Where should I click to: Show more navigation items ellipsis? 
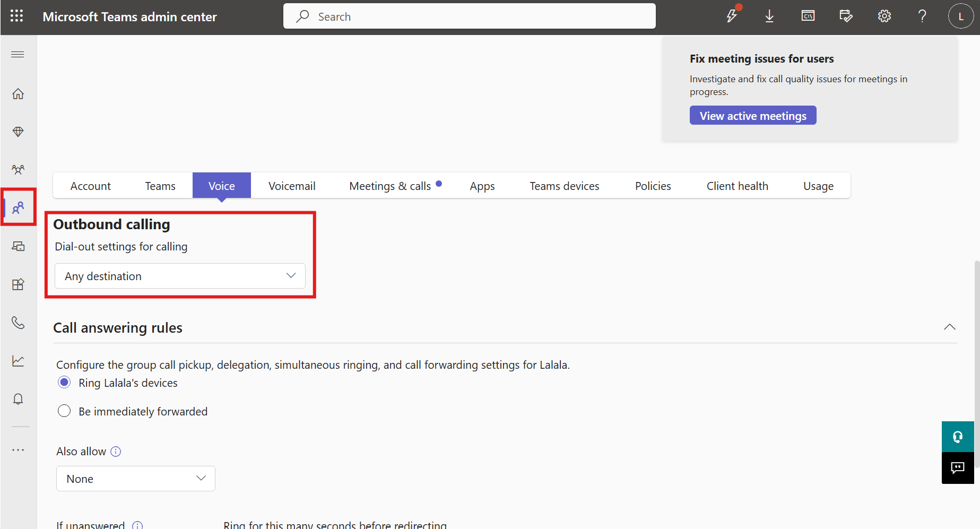click(x=18, y=450)
